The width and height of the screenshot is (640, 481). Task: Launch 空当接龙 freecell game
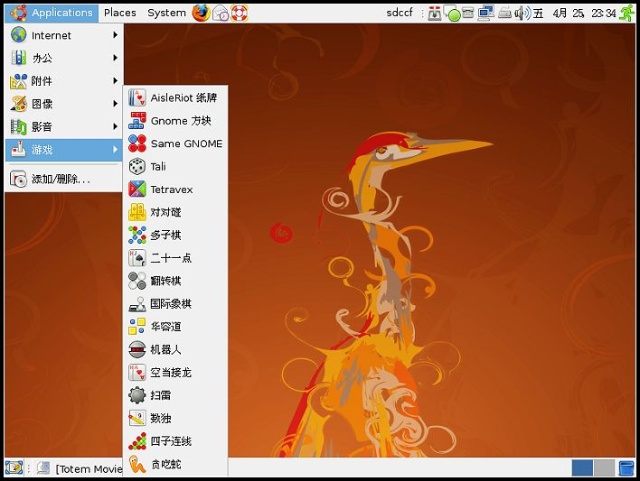176,372
